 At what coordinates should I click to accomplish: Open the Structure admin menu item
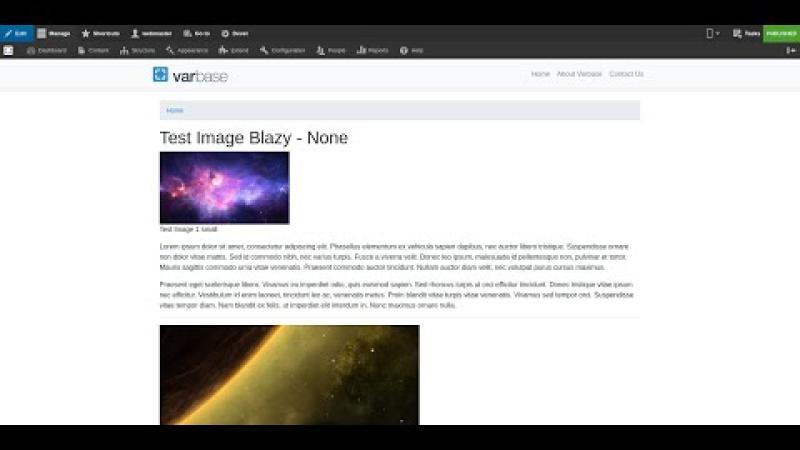click(x=137, y=51)
